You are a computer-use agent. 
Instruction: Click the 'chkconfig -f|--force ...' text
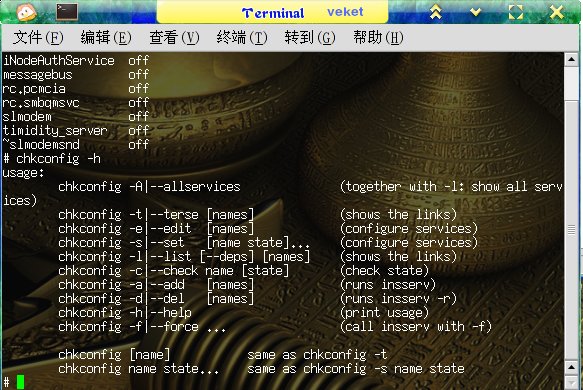coord(142,327)
